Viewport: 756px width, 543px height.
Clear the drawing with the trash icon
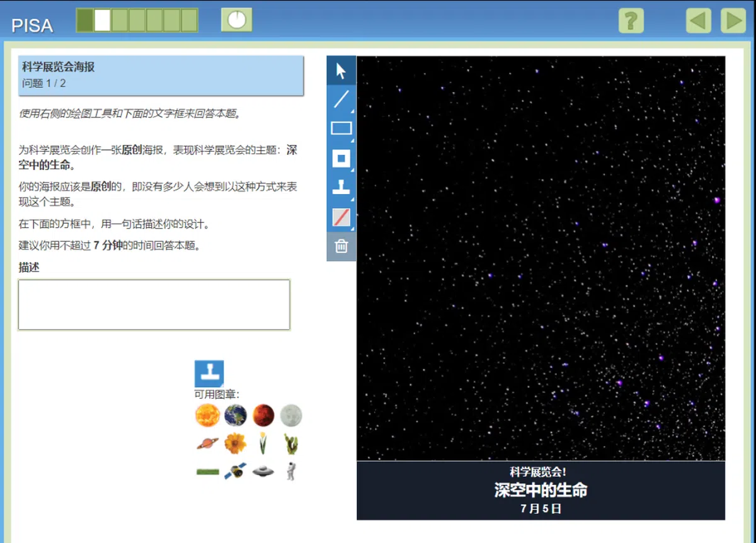coord(341,246)
